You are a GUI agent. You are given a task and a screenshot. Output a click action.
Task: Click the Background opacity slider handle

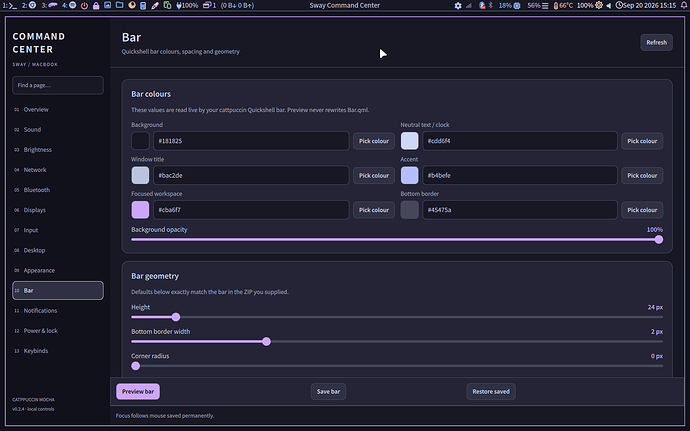point(659,239)
